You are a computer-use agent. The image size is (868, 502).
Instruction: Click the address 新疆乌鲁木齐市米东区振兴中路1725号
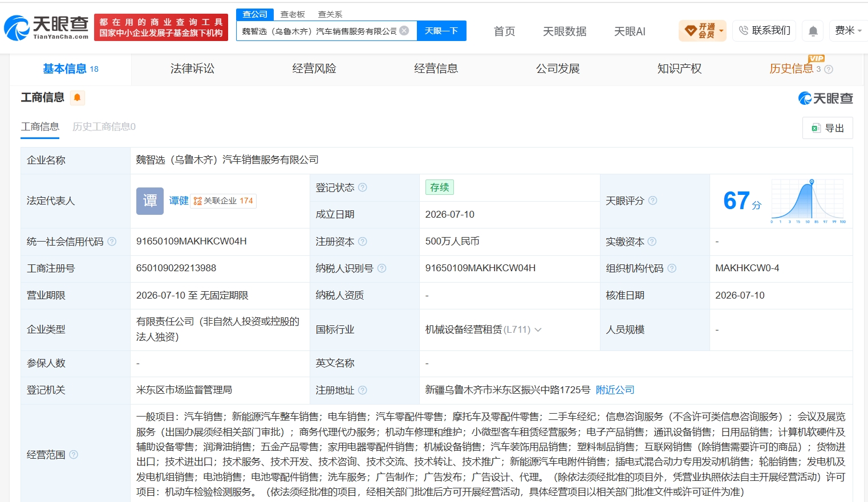[508, 390]
